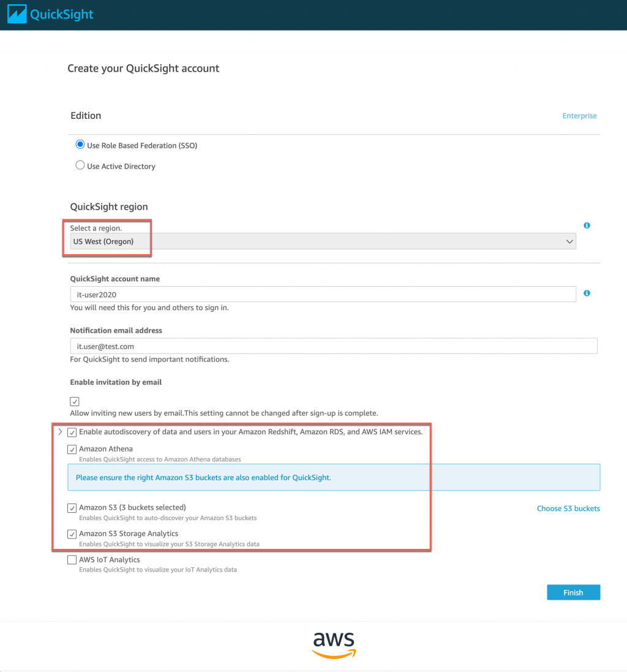Select Use Active Directory option
The width and height of the screenshot is (627, 672).
pos(80,165)
